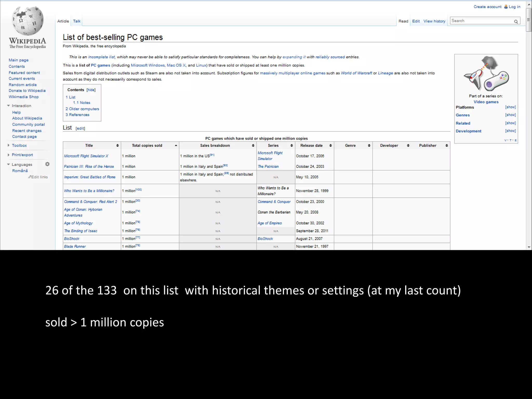Collapse the Languages sidebar section
532x399 pixels.
[x=8, y=164]
